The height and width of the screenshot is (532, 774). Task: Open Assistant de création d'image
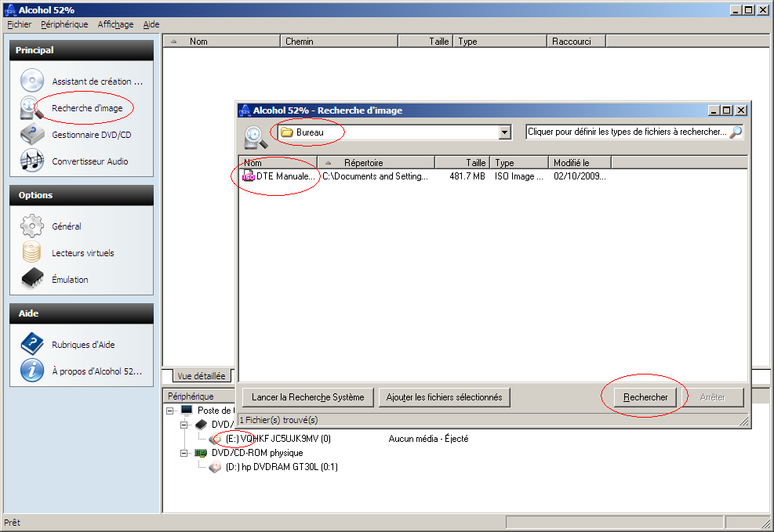click(x=97, y=81)
